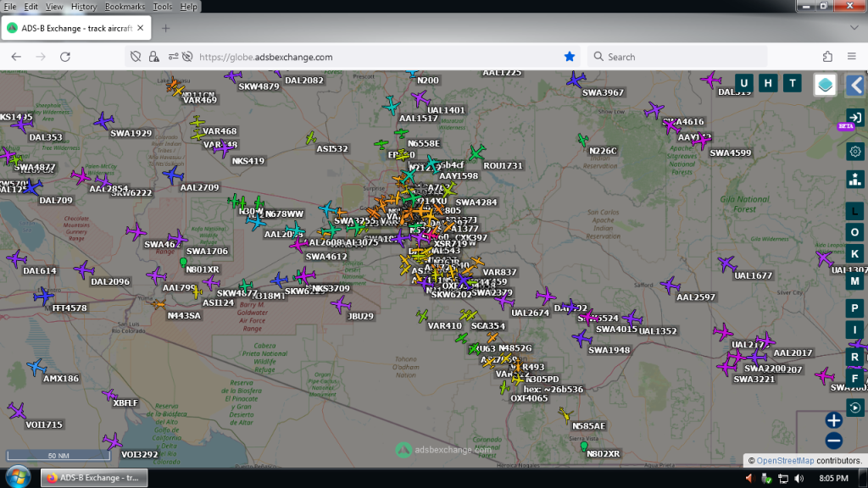Open the extensions puzzle icon
Viewport: 868px width, 488px height.
point(827,57)
